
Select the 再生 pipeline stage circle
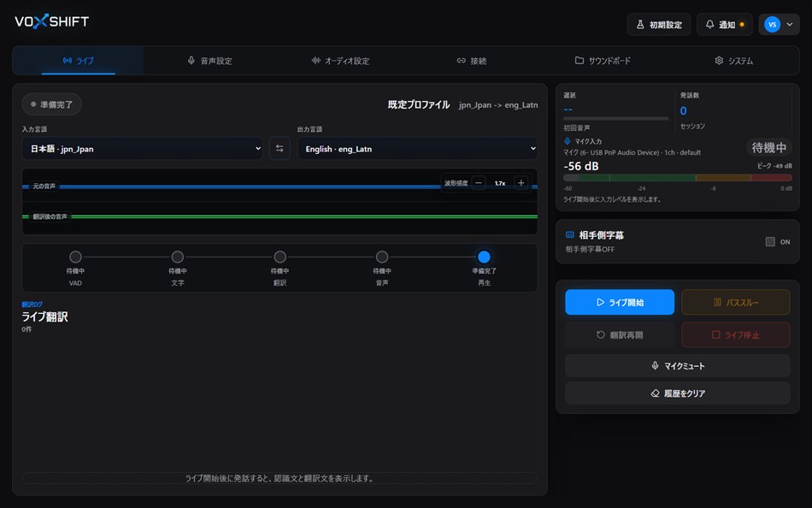click(484, 257)
